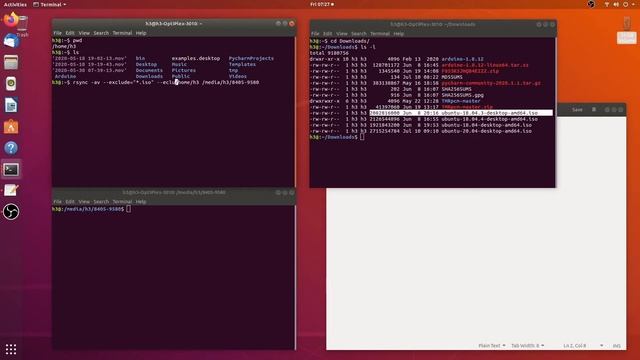The image size is (640, 360).
Task: Click the Terminal icon in the dock
Action: click(x=11, y=169)
